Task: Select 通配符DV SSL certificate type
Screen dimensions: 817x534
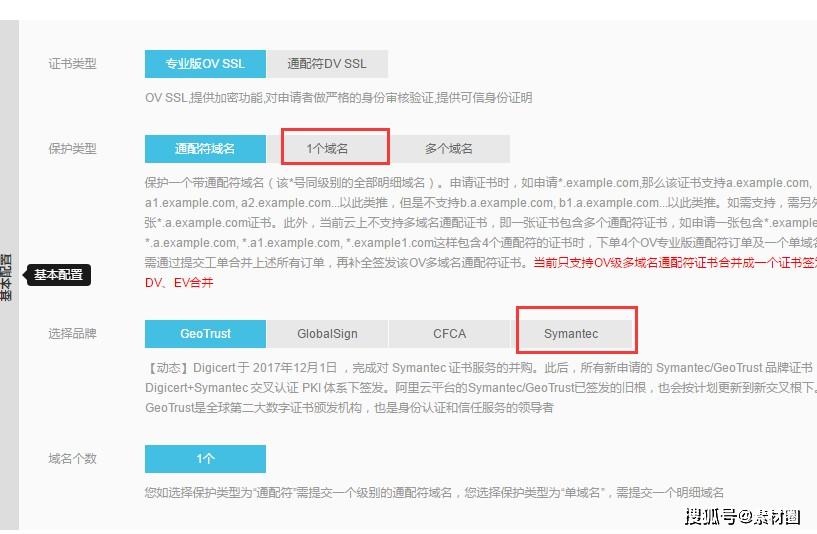Action: coord(327,64)
